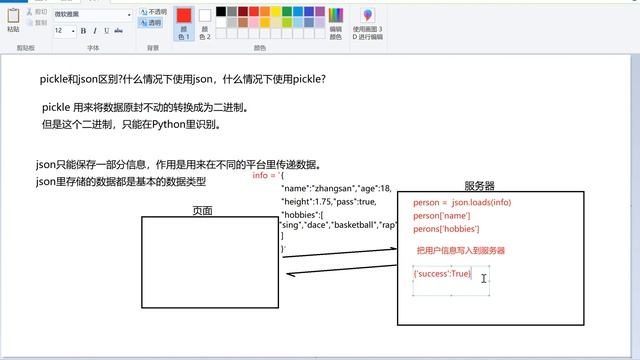Pick the yellow color swatch

(276, 11)
